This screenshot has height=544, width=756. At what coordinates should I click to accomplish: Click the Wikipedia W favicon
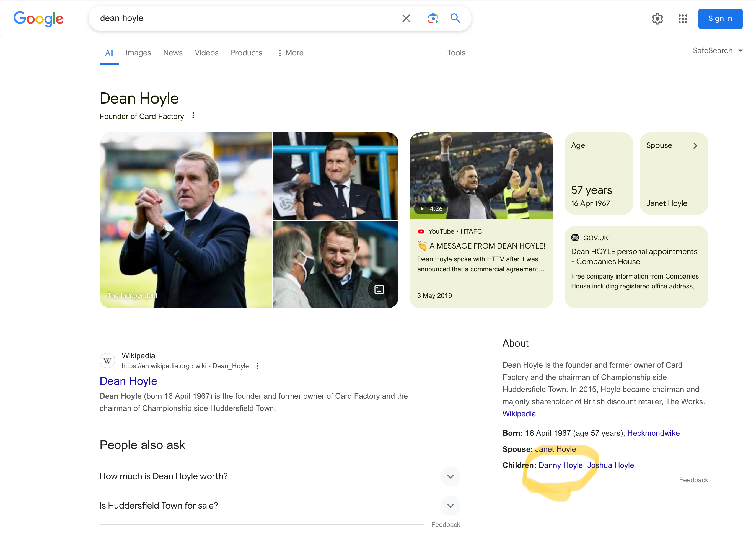pyautogui.click(x=107, y=360)
